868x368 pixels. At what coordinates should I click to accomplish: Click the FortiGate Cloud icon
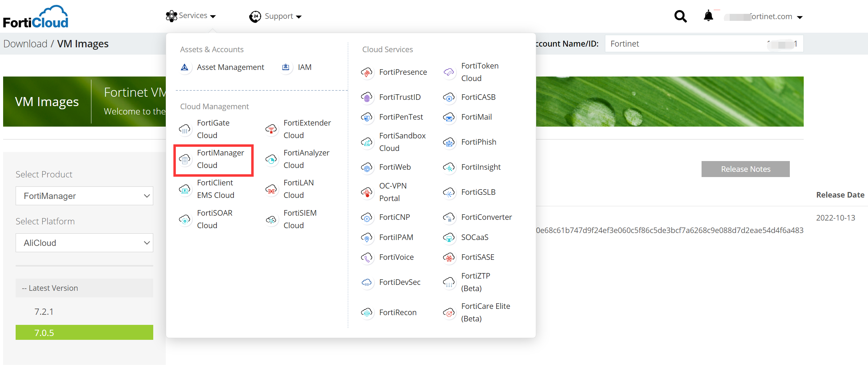(185, 129)
